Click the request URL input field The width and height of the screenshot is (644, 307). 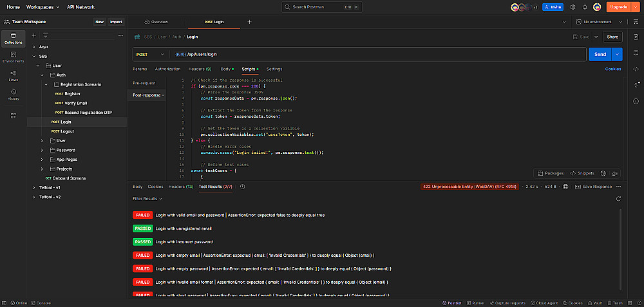374,55
